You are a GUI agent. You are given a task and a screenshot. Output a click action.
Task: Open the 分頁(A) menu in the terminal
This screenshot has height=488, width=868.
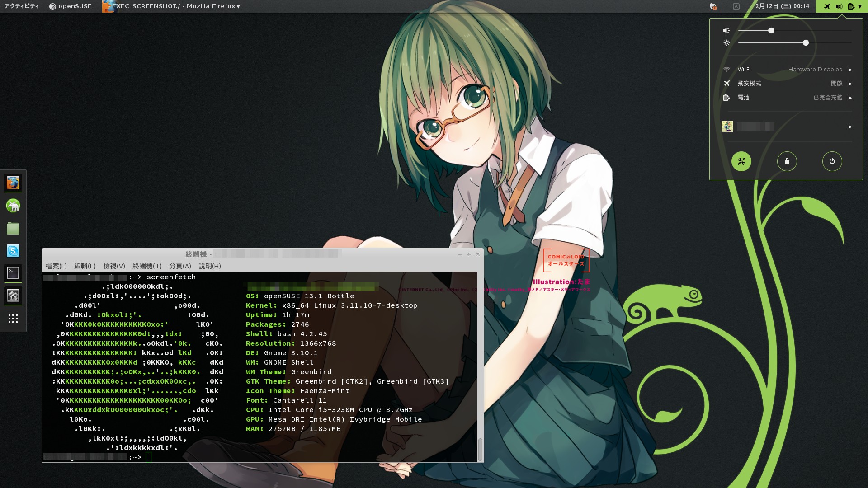pos(180,266)
